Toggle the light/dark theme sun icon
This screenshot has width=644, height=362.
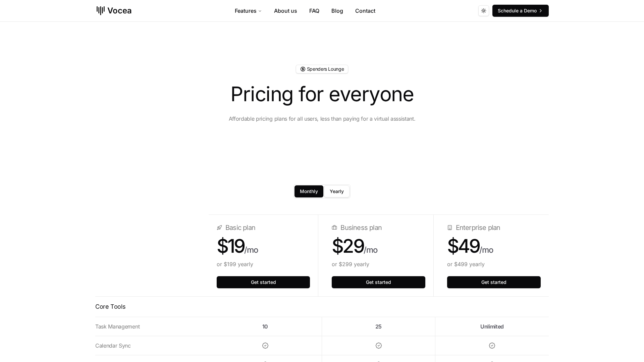click(483, 11)
